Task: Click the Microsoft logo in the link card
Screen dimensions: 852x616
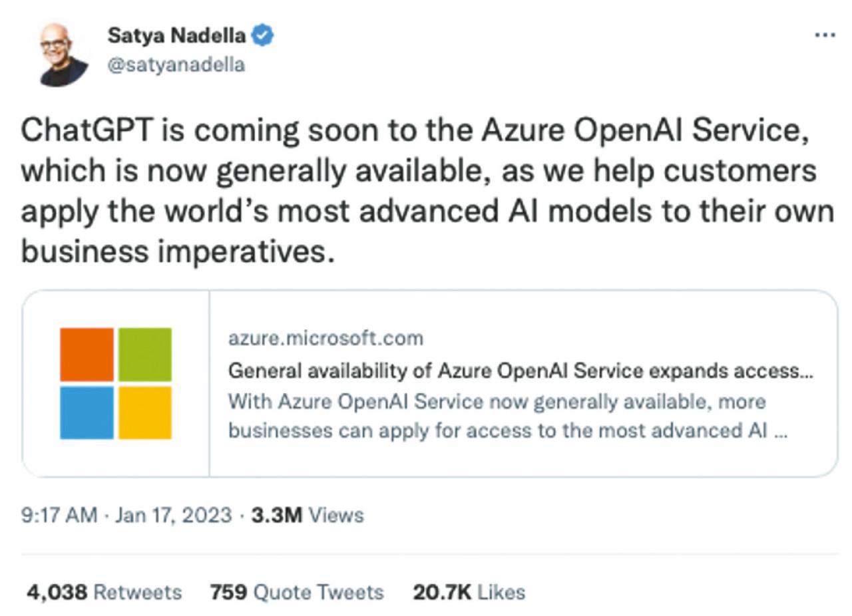Action: click(x=116, y=383)
